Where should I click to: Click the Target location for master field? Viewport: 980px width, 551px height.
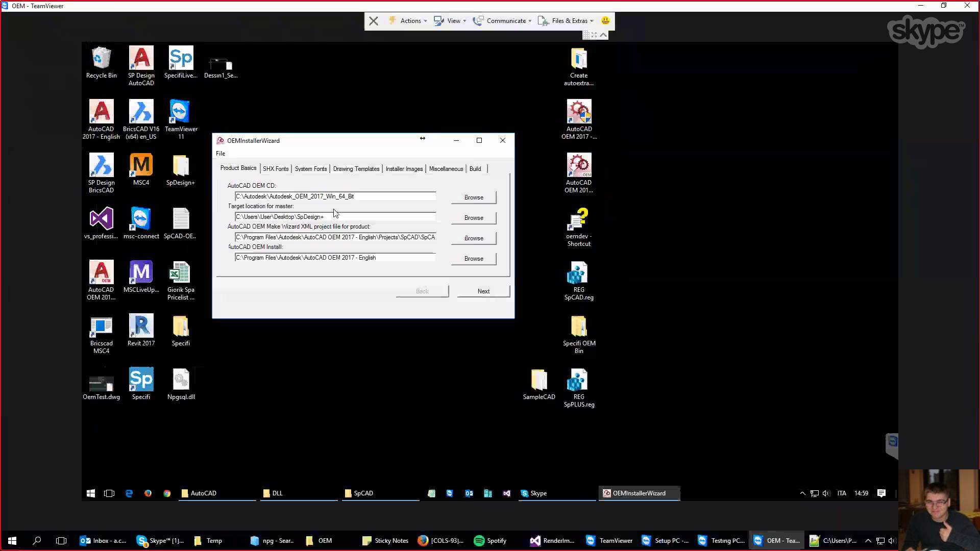pyautogui.click(x=335, y=217)
